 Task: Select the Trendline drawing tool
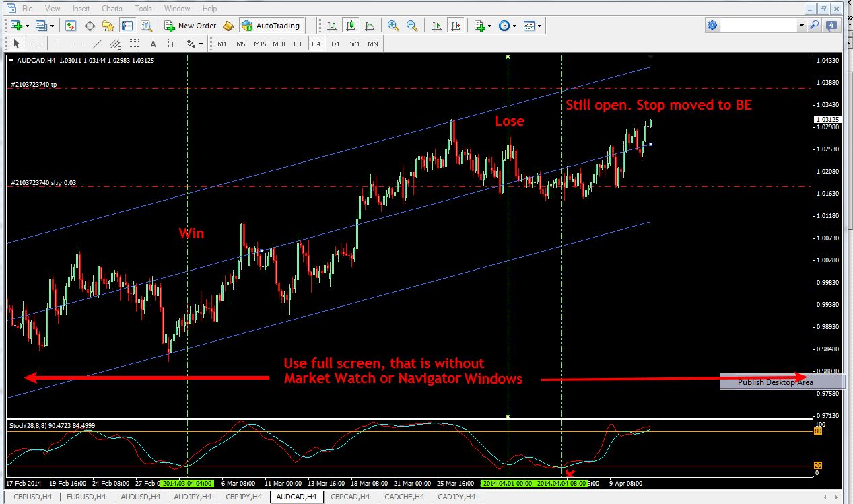click(x=97, y=44)
